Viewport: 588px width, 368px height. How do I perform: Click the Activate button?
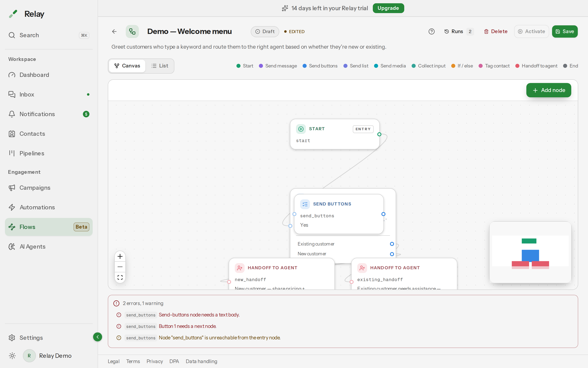pos(531,31)
